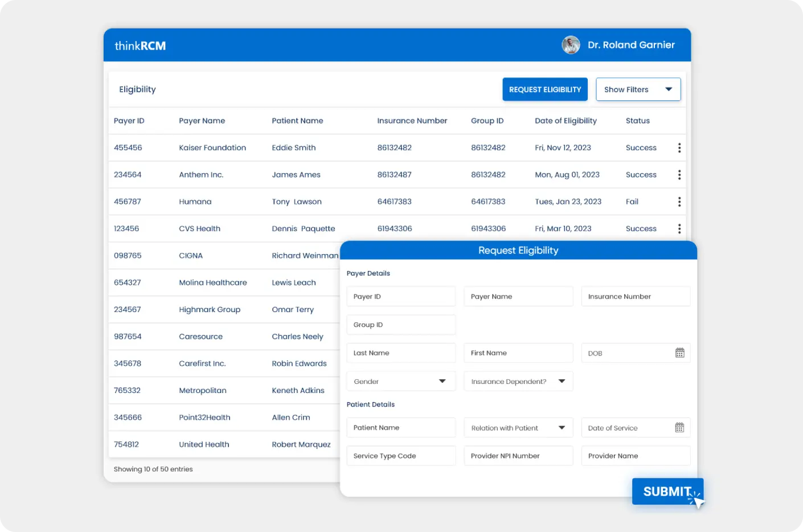The height and width of the screenshot is (532, 803).
Task: Click the Provider NPI Number field
Action: (518, 455)
